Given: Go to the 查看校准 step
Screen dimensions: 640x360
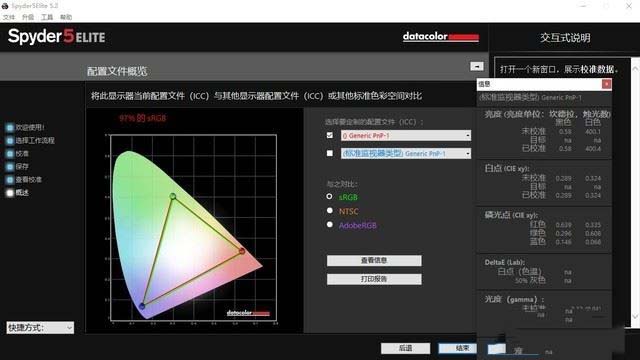Looking at the screenshot, I should [x=29, y=180].
